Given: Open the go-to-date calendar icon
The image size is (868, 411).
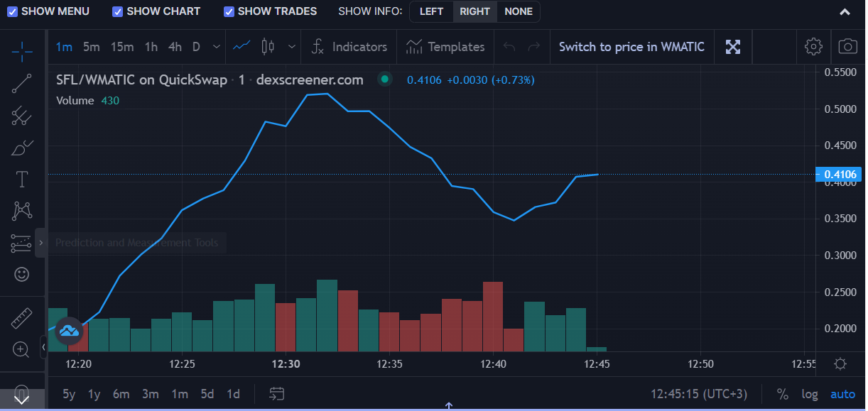Looking at the screenshot, I should click(277, 394).
